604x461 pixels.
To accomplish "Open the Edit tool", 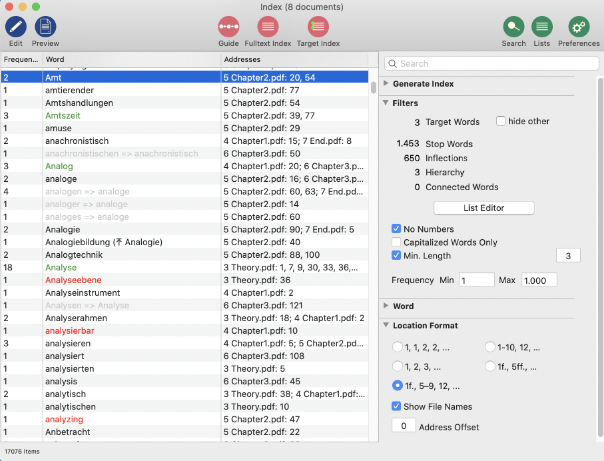I will click(x=16, y=27).
